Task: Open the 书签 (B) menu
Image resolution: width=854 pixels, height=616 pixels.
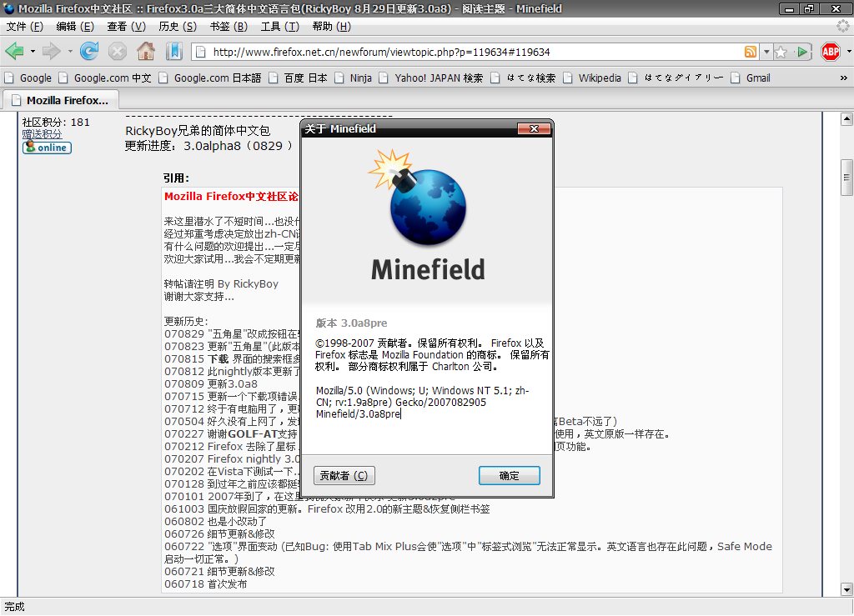Action: click(229, 26)
